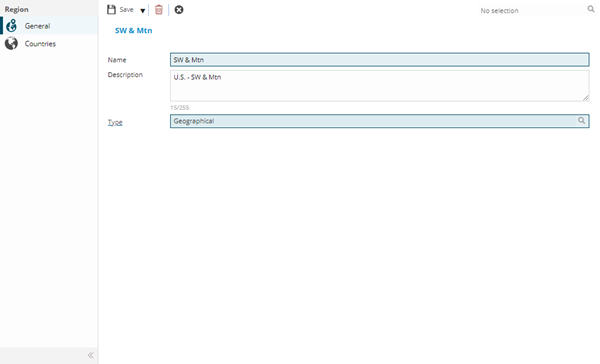Click the General anchor globe icon
The height and width of the screenshot is (364, 600).
pyautogui.click(x=11, y=26)
